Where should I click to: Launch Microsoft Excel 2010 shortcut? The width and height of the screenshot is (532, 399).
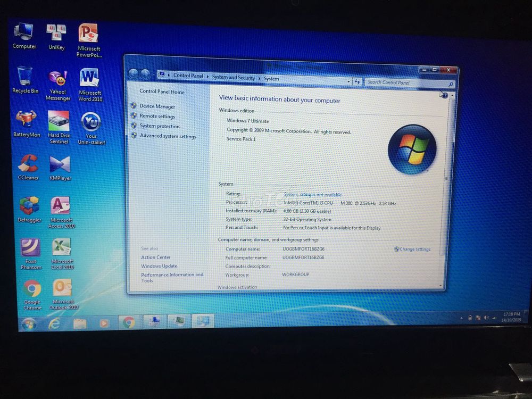tap(62, 254)
